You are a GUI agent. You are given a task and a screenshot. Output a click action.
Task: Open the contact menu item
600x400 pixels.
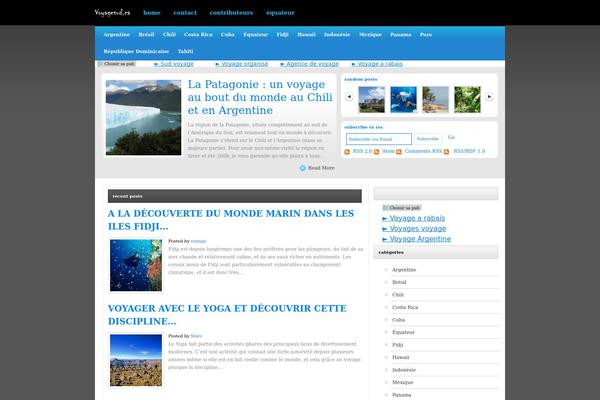[185, 13]
